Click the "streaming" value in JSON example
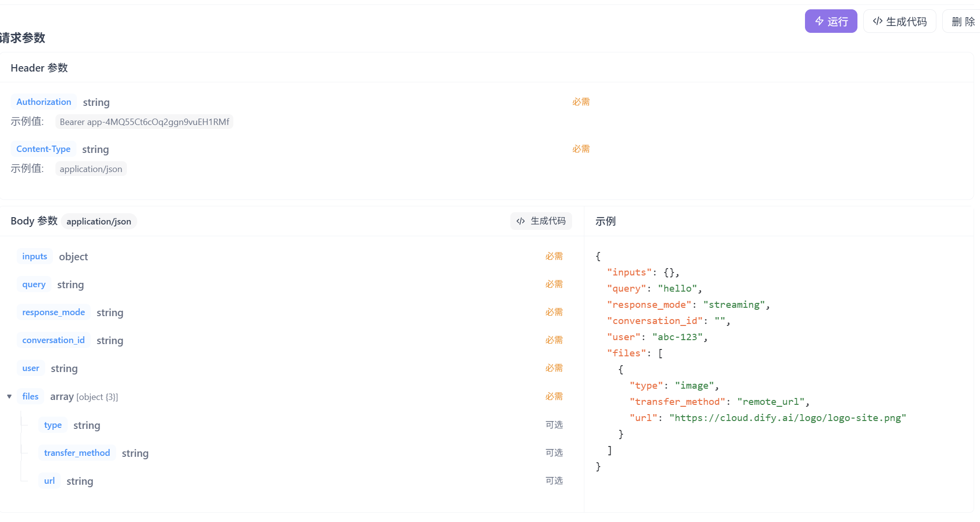The height and width of the screenshot is (522, 980). (734, 305)
